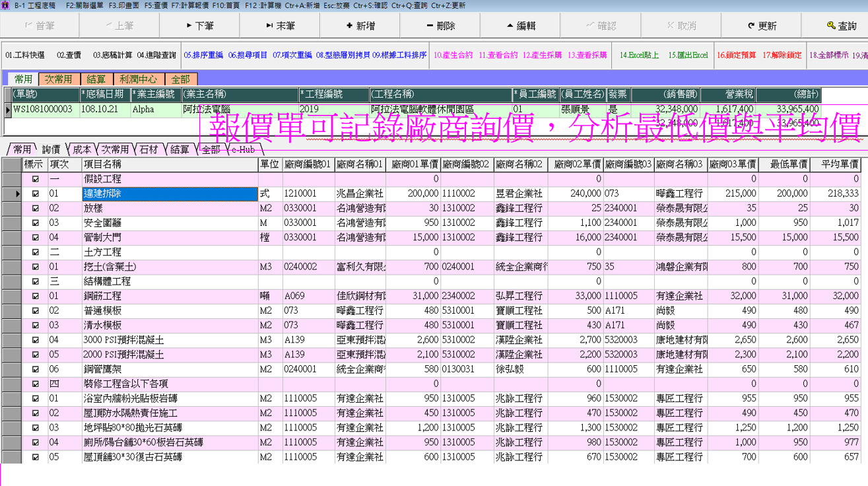Toggle the 屋頂防水隔熱責任施工 row checkbox
Viewport: 868px width, 486px height.
point(36,413)
